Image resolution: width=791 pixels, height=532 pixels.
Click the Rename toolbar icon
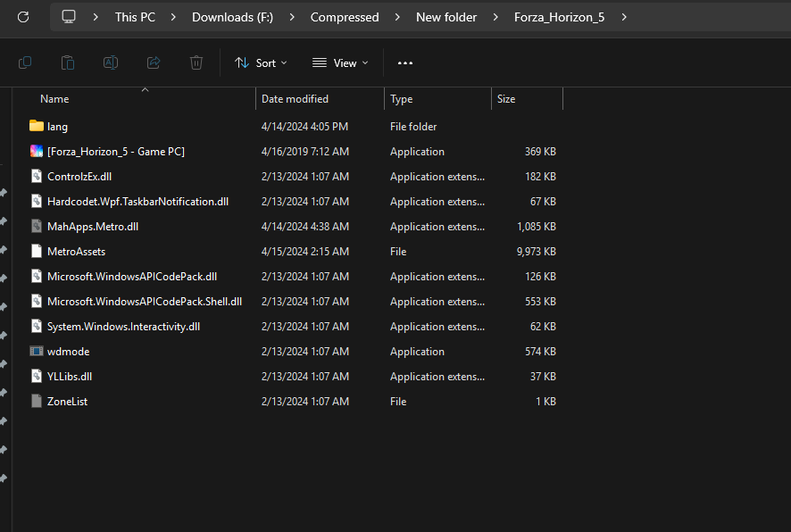click(111, 62)
